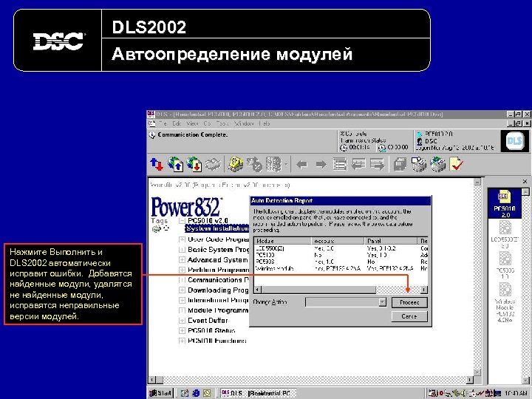Click the report list scroll-right arrow

point(424,290)
